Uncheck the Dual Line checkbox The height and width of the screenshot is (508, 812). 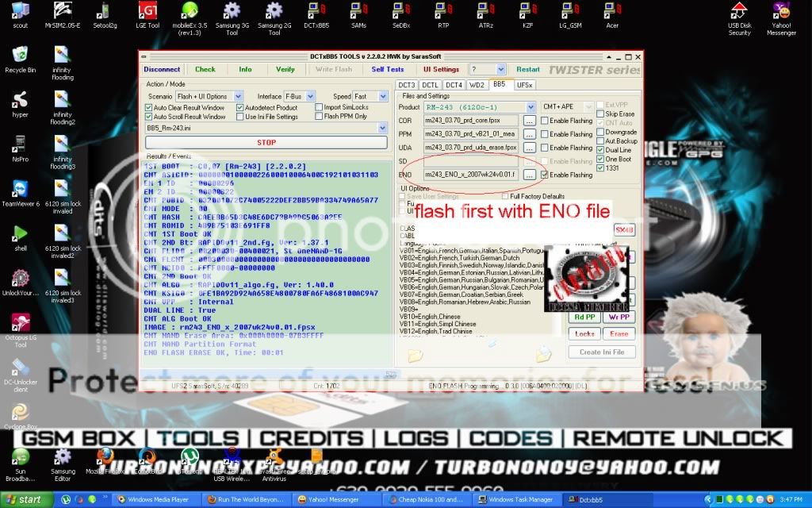pyautogui.click(x=601, y=150)
